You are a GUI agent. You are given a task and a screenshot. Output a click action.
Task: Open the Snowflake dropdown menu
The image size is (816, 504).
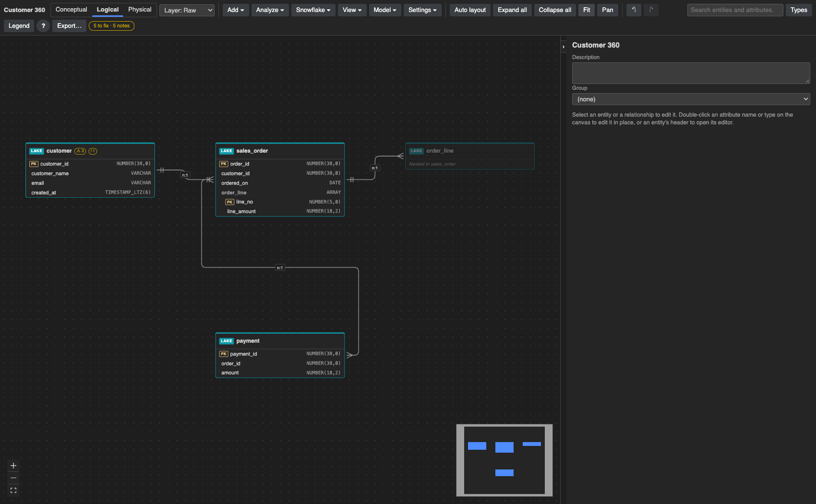tap(313, 10)
